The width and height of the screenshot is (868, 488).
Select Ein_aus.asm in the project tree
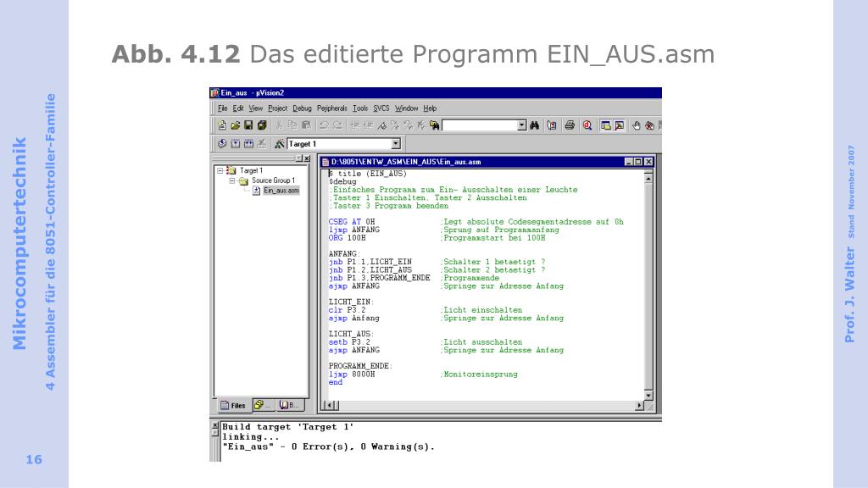(281, 191)
